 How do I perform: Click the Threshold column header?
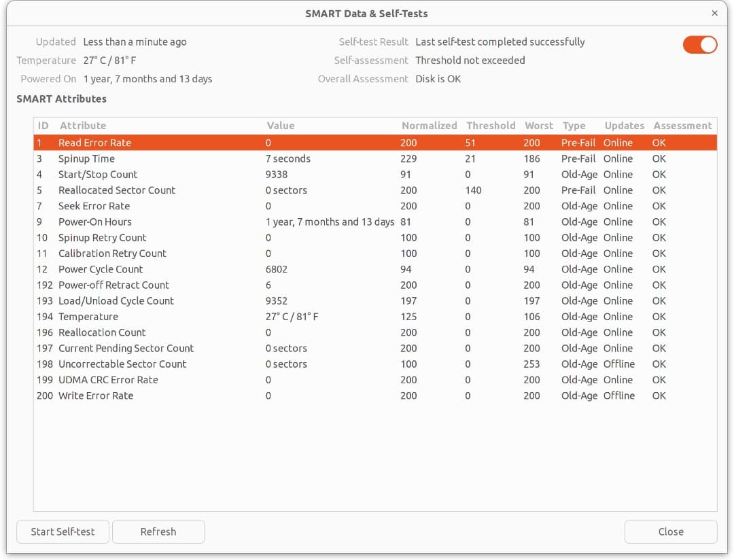(x=491, y=125)
